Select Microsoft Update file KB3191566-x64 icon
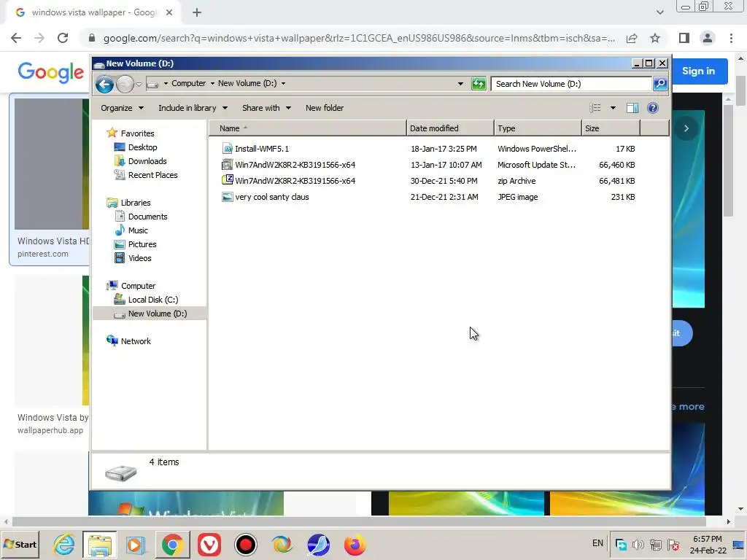Screen dimensions: 747x560 click(x=228, y=165)
